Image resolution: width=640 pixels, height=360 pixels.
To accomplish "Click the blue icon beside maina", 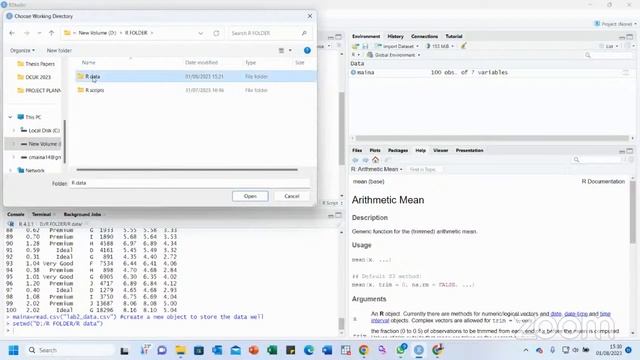I will click(353, 72).
